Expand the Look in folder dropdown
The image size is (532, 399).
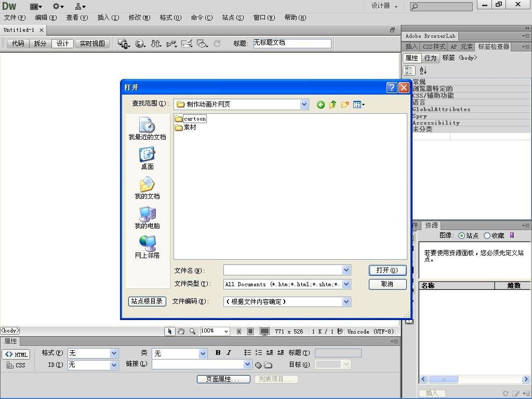(304, 104)
